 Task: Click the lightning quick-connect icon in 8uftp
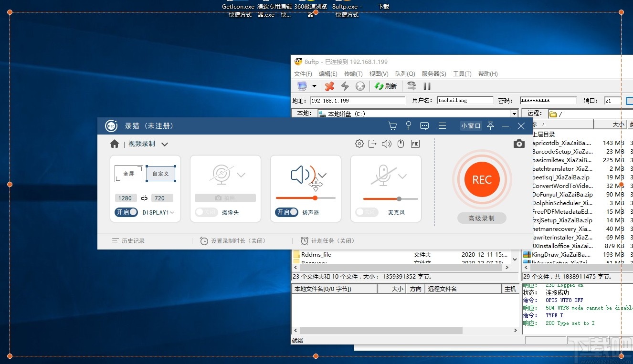(x=345, y=86)
